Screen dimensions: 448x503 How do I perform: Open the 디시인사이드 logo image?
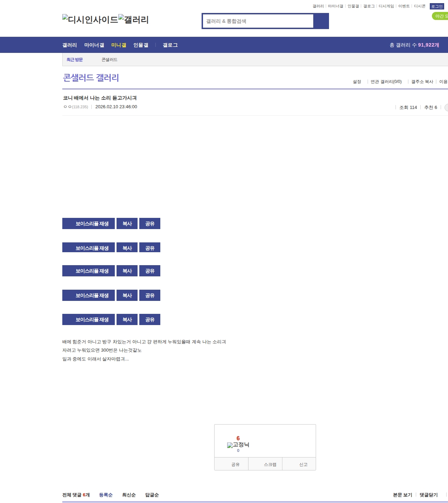(x=90, y=20)
